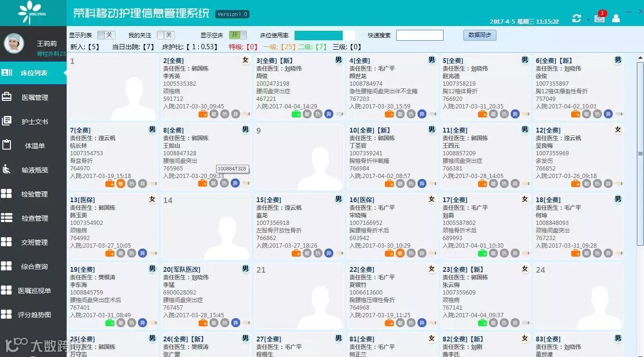Click 王莉莉's nurse avatar photo

click(x=14, y=44)
